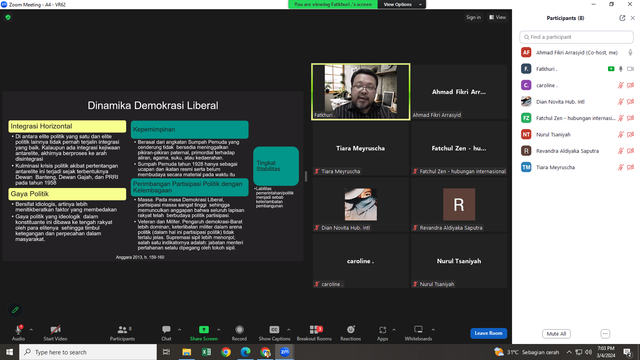Screen dimensions: 640x360
Task: Select Fatkhuri in the participant list
Action: [576, 69]
